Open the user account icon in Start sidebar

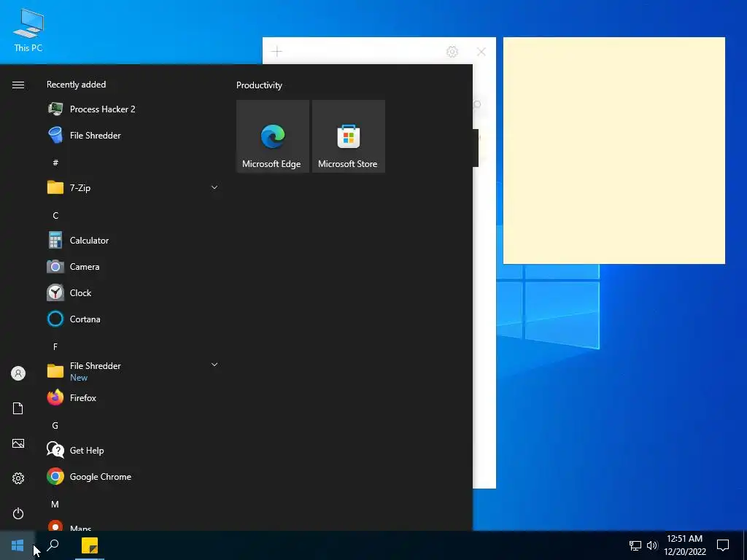tap(18, 373)
